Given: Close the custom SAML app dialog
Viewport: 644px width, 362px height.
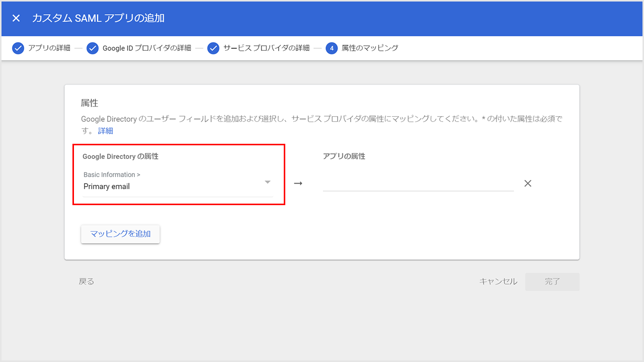Looking at the screenshot, I should pyautogui.click(x=16, y=19).
